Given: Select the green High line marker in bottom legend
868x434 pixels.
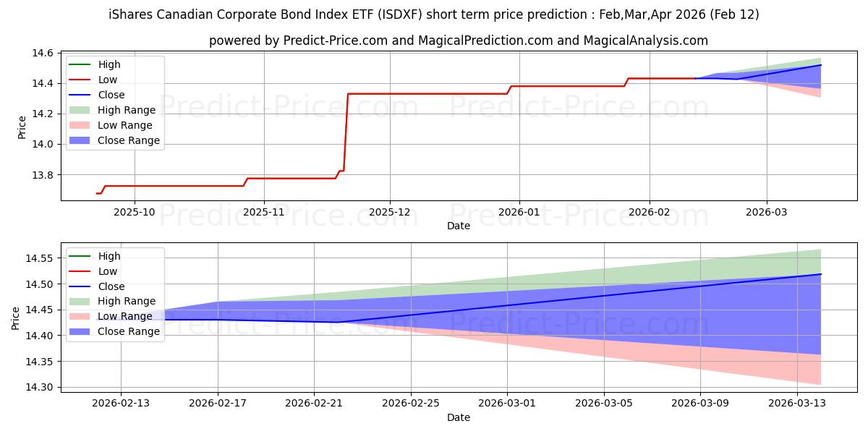Looking at the screenshot, I should 81,256.
